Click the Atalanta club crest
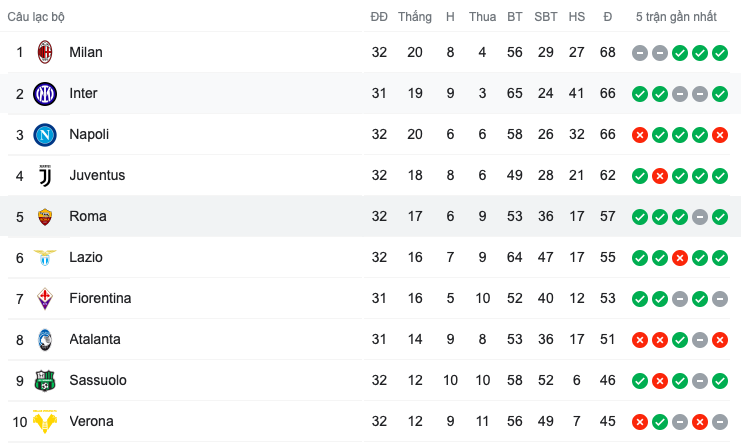Viewport: 741px width, 445px height. [x=45, y=340]
